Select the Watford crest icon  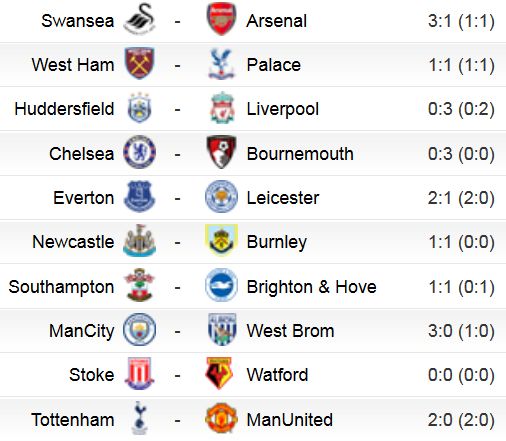pyautogui.click(x=219, y=373)
